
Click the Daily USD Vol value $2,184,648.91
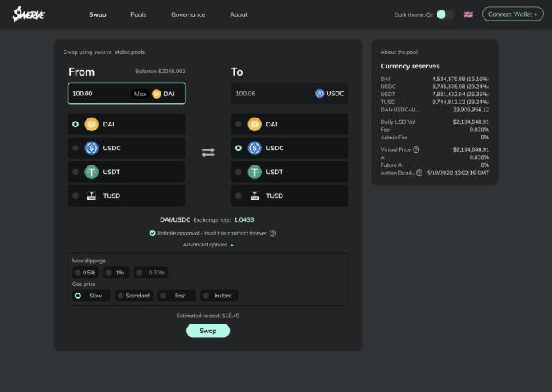click(x=471, y=122)
